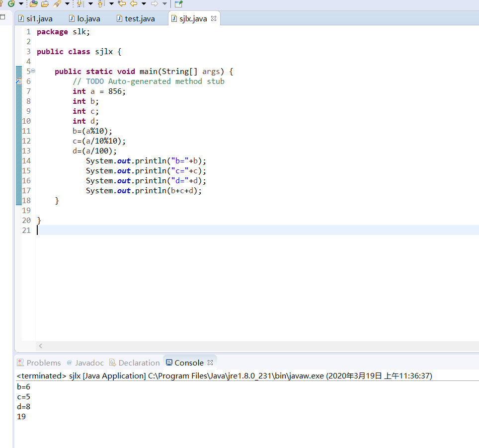This screenshot has height=448, width=479.
Task: Click the Open Task folder icon
Action: coord(45,3)
